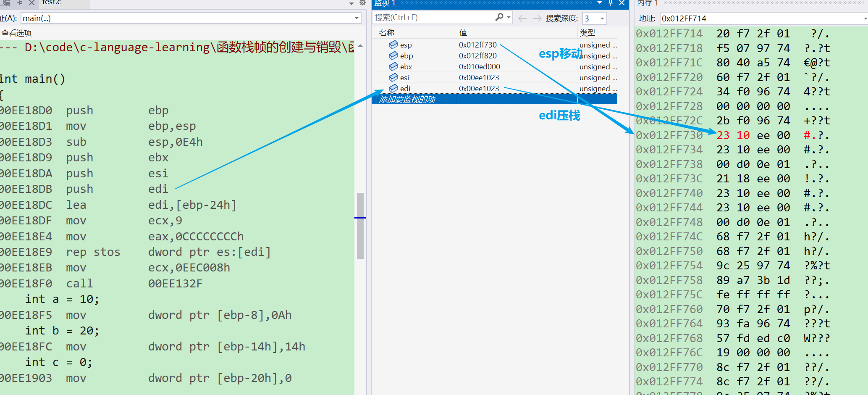The width and height of the screenshot is (868, 395).
Task: Expand the memory address dropdown
Action: tap(865, 18)
